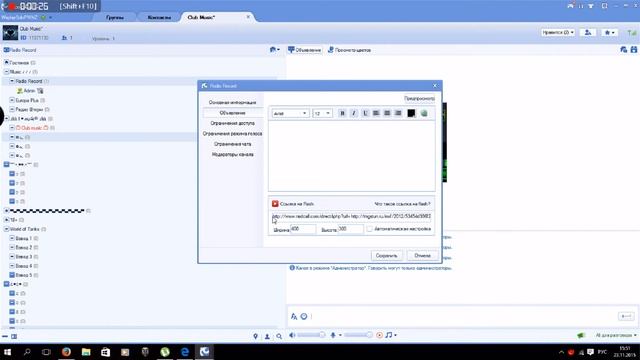
Task: Click the Объявление button above chat
Action: [304, 50]
